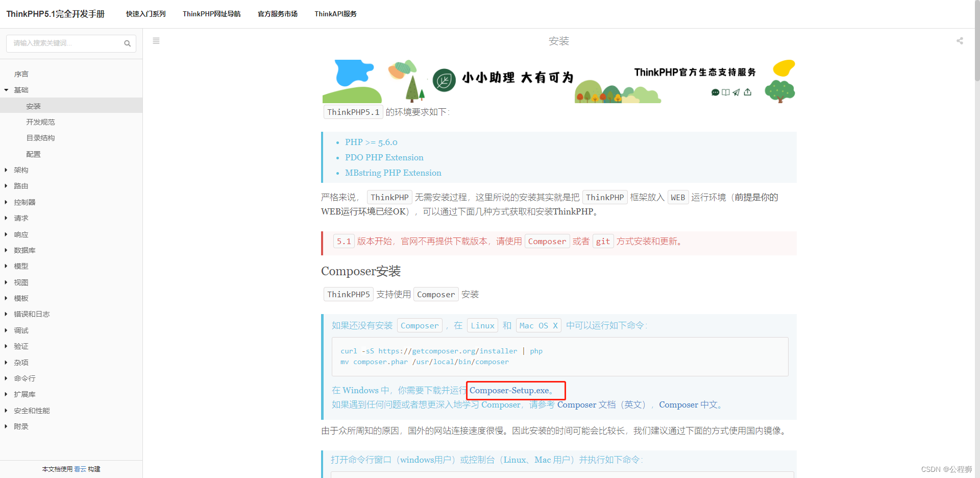Open ThinkPHP网址导航 menu item

[212, 14]
